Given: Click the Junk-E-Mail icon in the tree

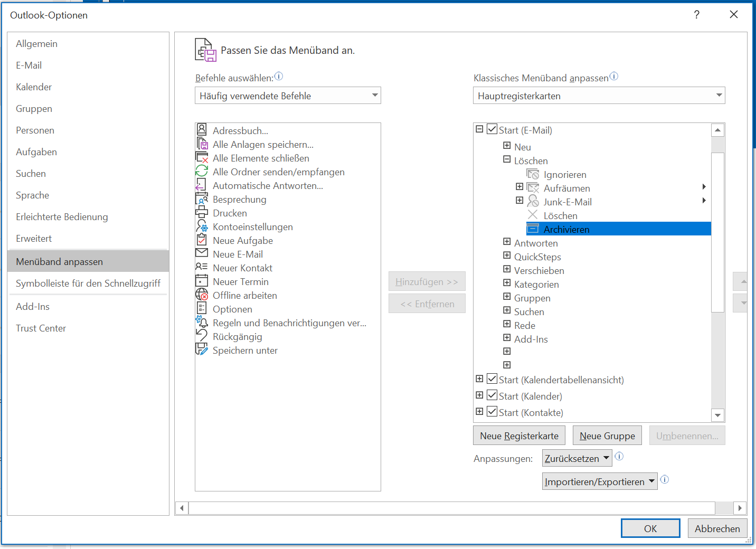Looking at the screenshot, I should pyautogui.click(x=533, y=202).
